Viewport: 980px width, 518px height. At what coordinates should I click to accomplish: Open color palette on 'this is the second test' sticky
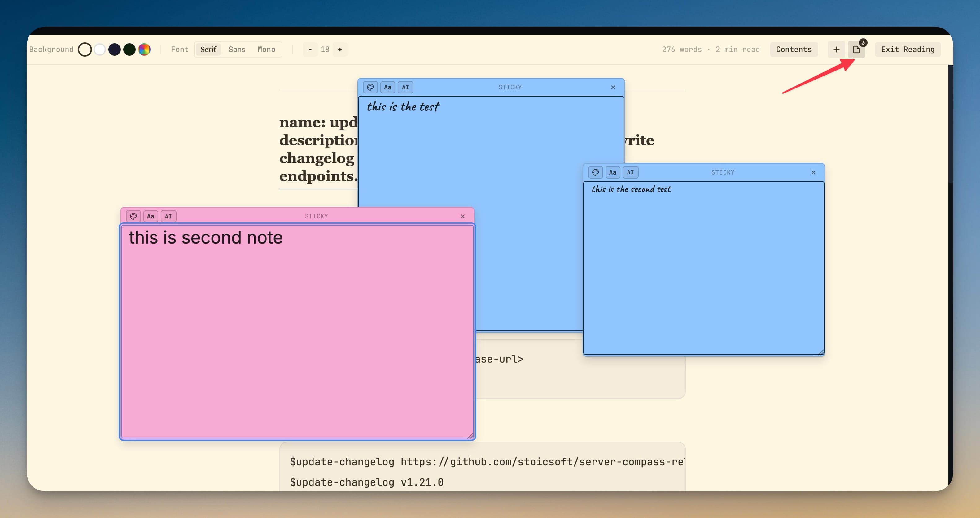pyautogui.click(x=595, y=172)
